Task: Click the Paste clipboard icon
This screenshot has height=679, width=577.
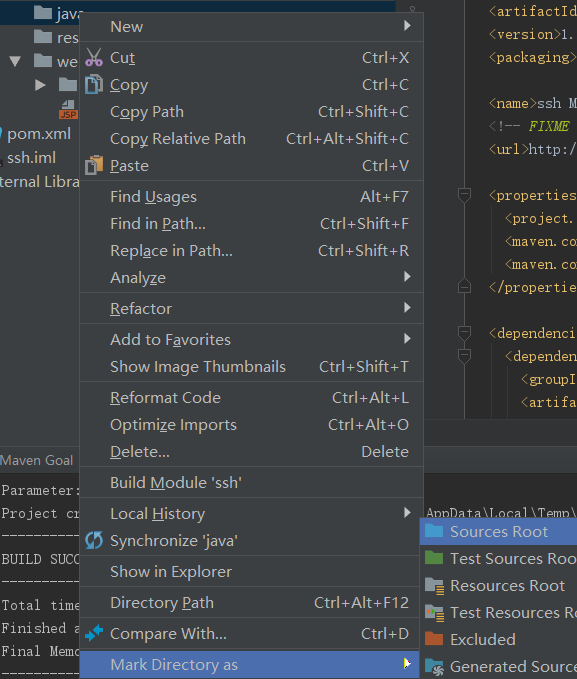Action: click(94, 165)
